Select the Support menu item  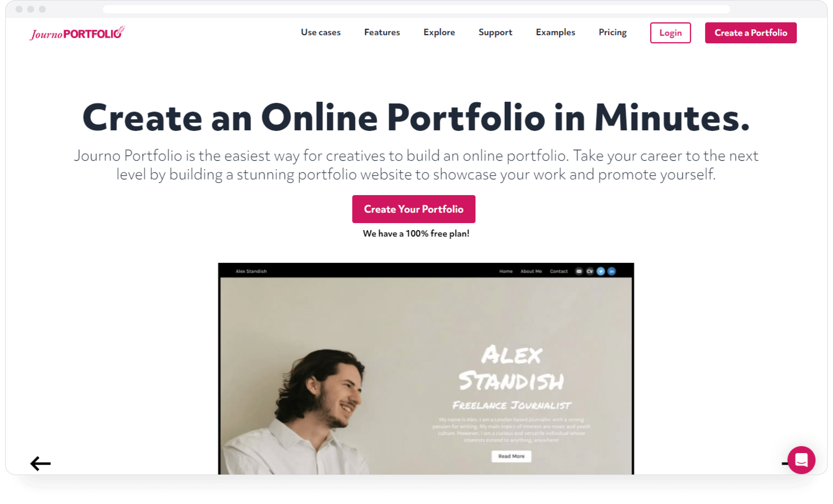pyautogui.click(x=496, y=33)
